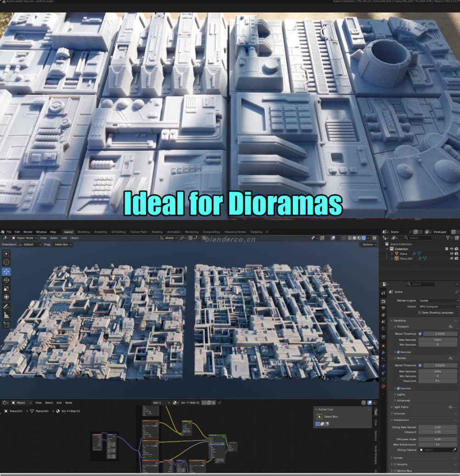Toggle Render Noise Threshold checkbox

pyautogui.click(x=420, y=365)
